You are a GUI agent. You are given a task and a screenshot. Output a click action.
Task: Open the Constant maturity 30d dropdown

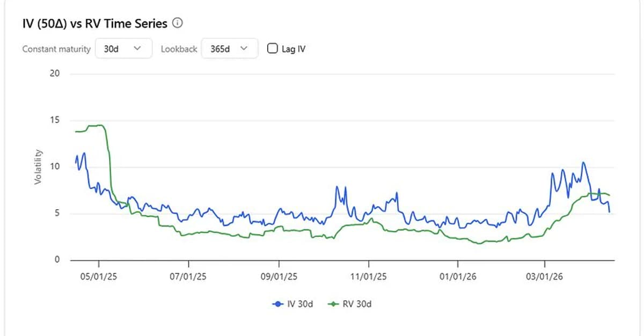click(123, 48)
